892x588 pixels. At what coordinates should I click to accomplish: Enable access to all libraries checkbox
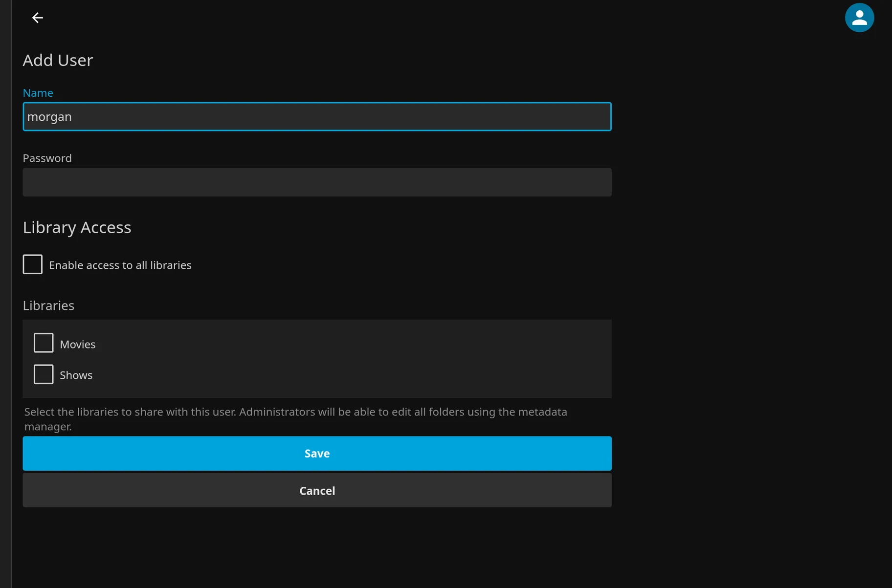[33, 264]
